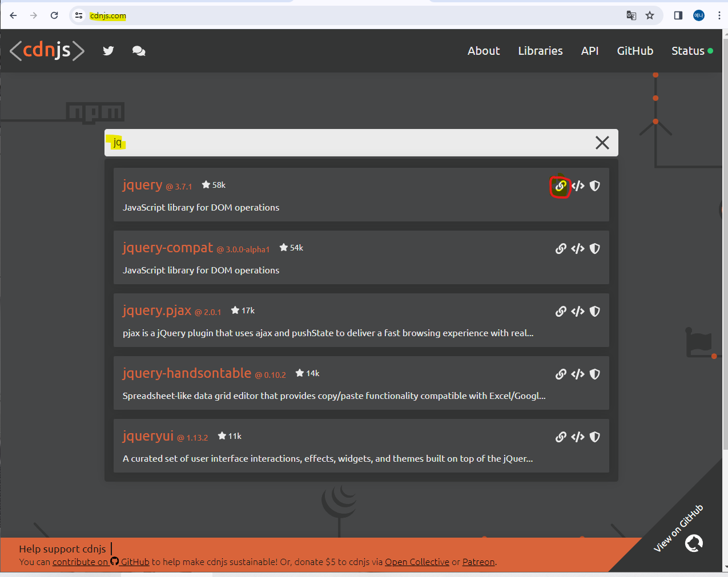
Task: Copy the SRI shield icon for jquery-handsontable
Action: (x=595, y=374)
